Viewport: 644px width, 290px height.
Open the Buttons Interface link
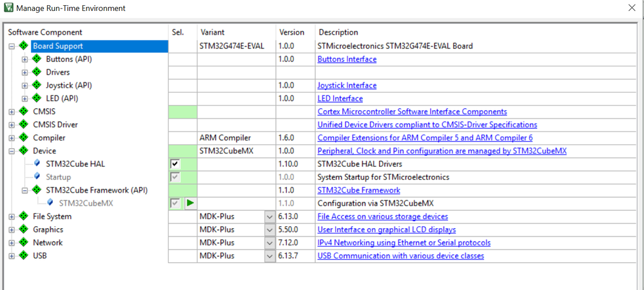click(x=347, y=59)
